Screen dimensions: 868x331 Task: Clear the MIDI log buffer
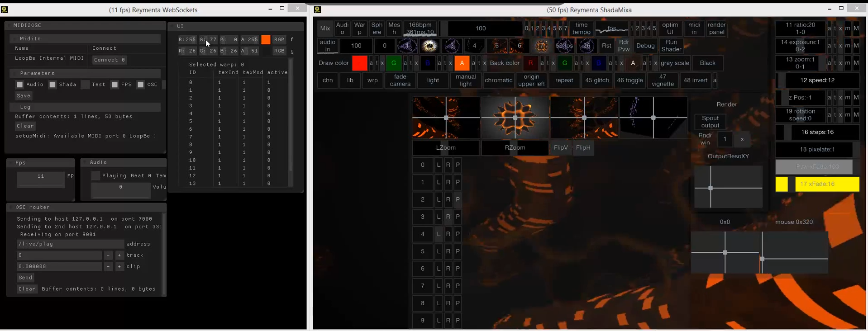click(x=25, y=126)
